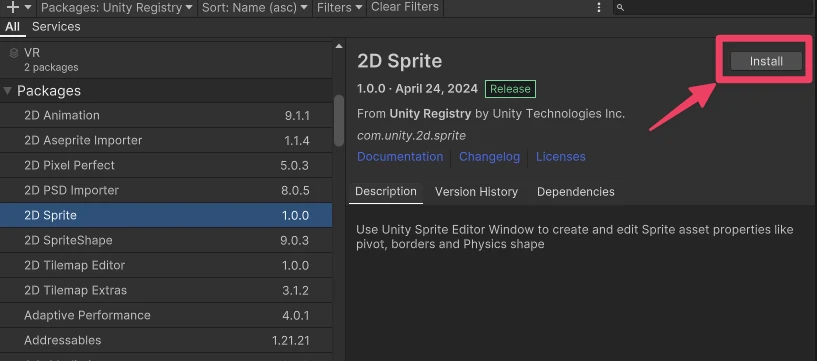Click the 1.0.0 · April 24, 2024 version text

[x=417, y=89]
